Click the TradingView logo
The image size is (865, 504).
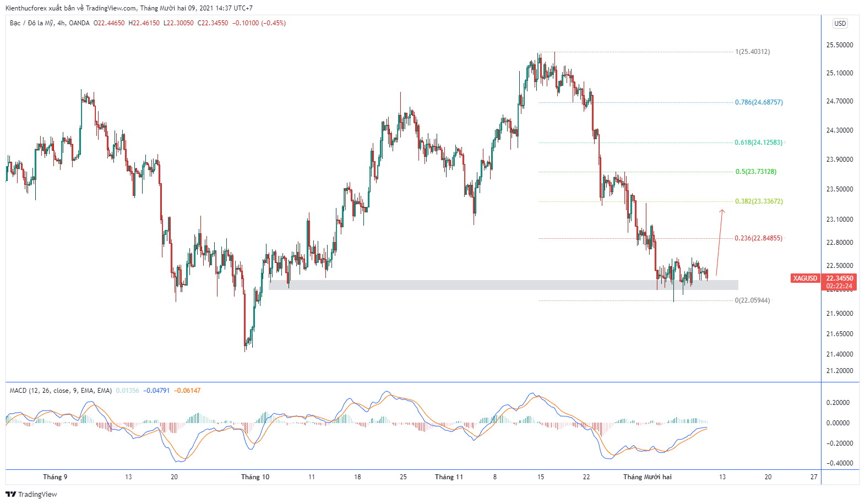pos(31,494)
